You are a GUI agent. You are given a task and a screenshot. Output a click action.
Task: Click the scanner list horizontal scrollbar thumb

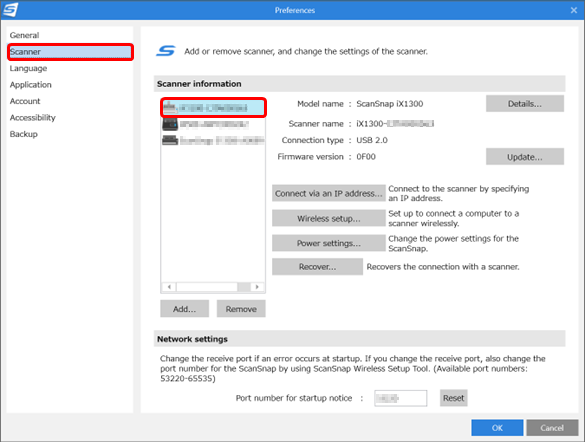point(207,287)
